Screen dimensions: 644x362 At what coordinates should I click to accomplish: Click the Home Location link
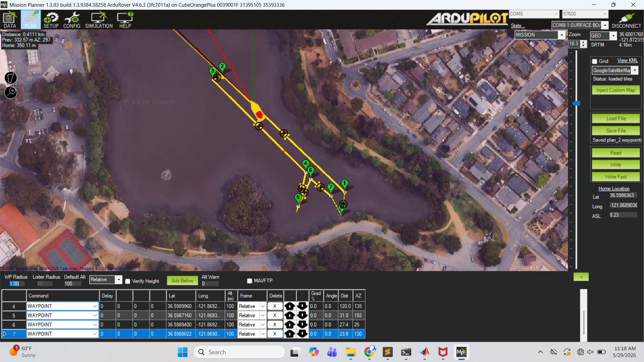pyautogui.click(x=614, y=189)
